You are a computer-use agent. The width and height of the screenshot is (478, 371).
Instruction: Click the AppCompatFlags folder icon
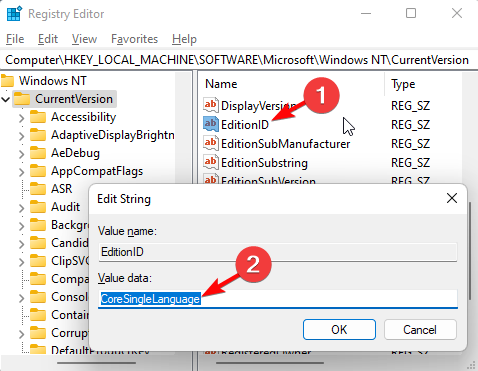coord(38,171)
